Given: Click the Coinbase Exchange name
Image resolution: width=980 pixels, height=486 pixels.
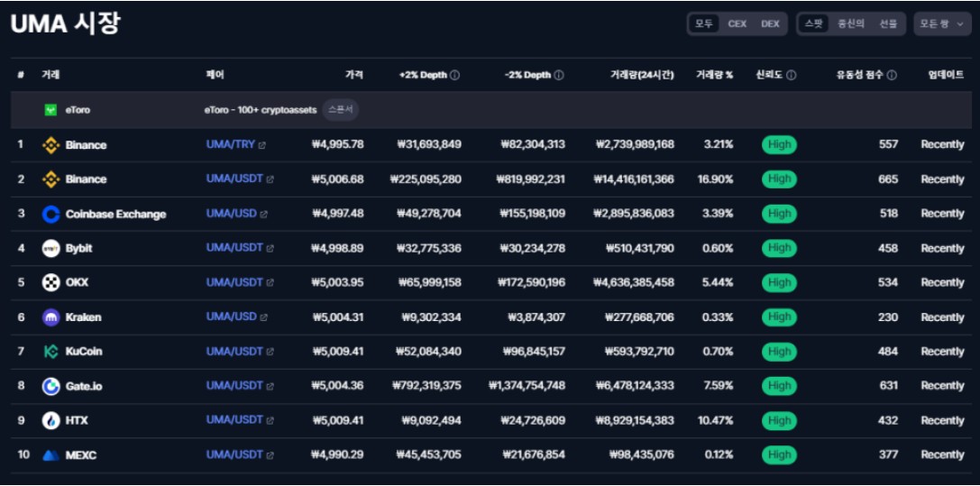Looking at the screenshot, I should tap(115, 215).
